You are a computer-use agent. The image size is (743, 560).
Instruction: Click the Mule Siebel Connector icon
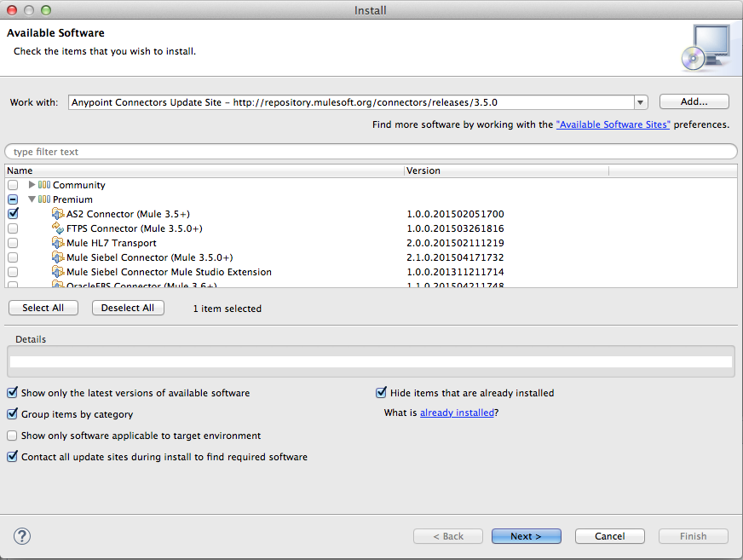coord(58,257)
